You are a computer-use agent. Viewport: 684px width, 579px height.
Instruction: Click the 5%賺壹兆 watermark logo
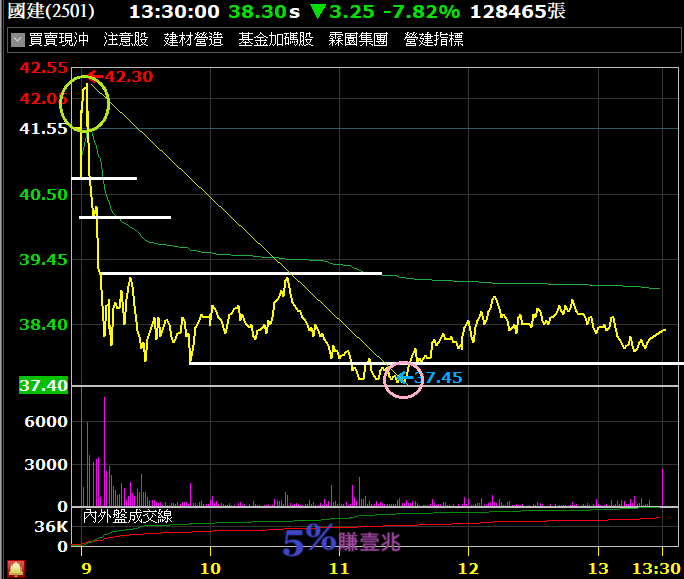pyautogui.click(x=342, y=541)
